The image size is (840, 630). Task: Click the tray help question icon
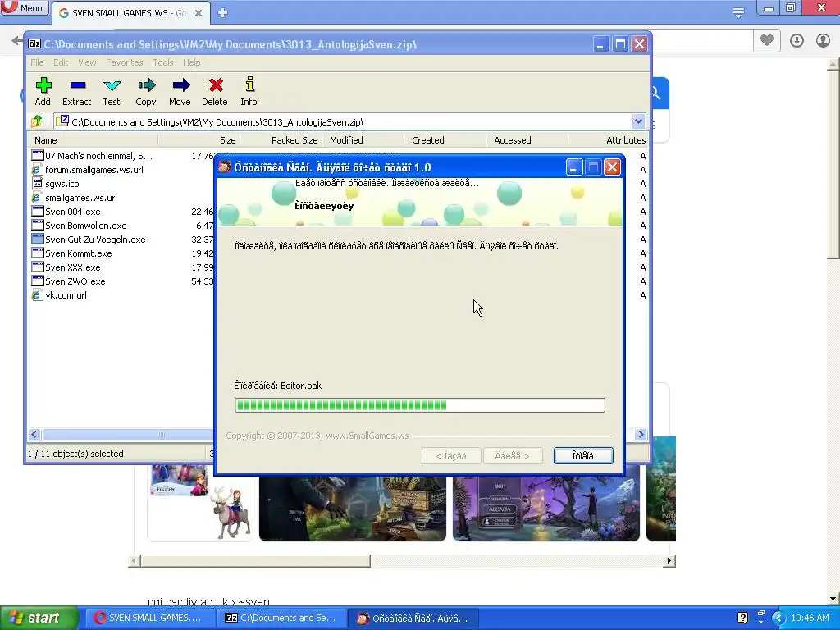[742, 618]
